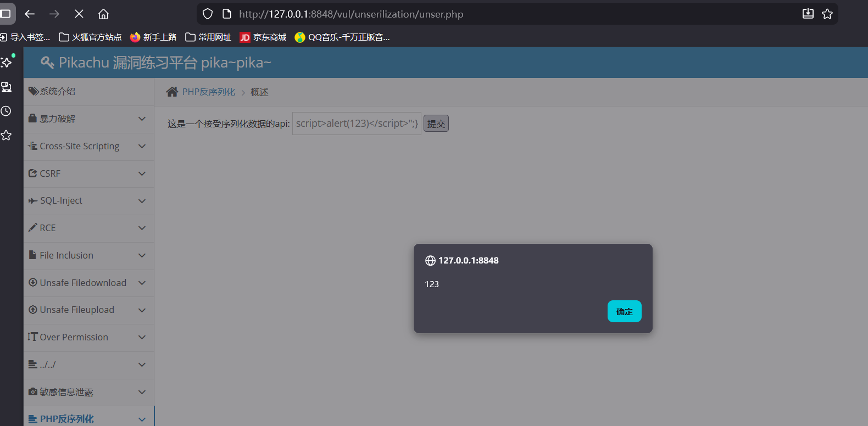Click the serialized data input field

click(357, 124)
